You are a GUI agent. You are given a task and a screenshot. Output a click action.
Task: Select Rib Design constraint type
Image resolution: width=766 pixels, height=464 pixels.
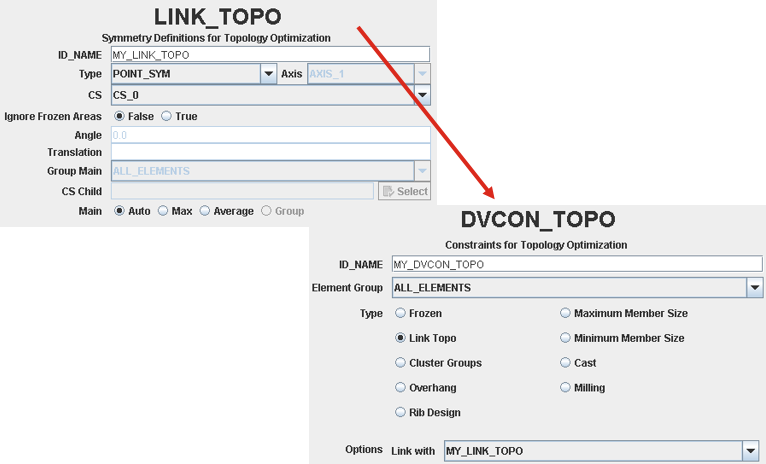tap(401, 412)
